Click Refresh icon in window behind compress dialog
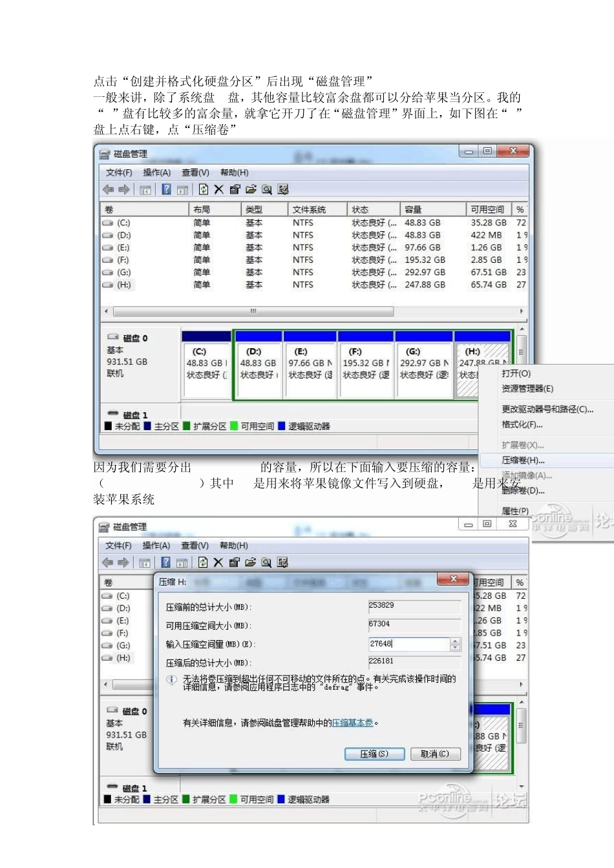Viewport: 614px width, 868px height. coord(202,563)
